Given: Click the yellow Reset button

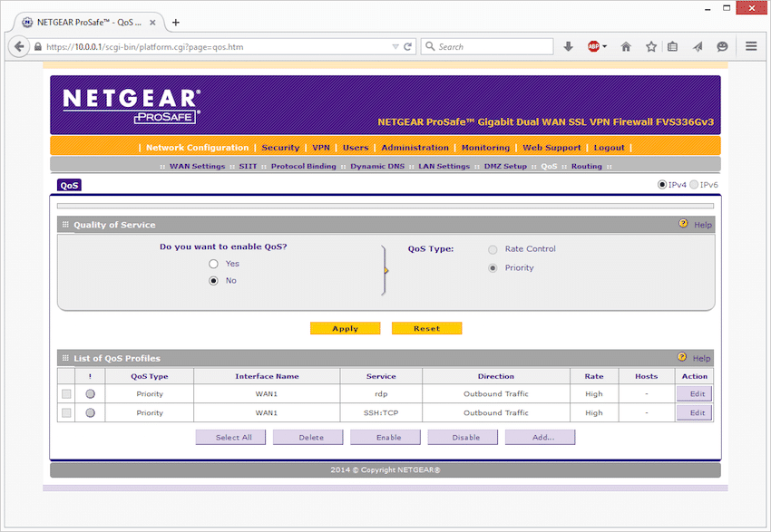Looking at the screenshot, I should click(427, 328).
